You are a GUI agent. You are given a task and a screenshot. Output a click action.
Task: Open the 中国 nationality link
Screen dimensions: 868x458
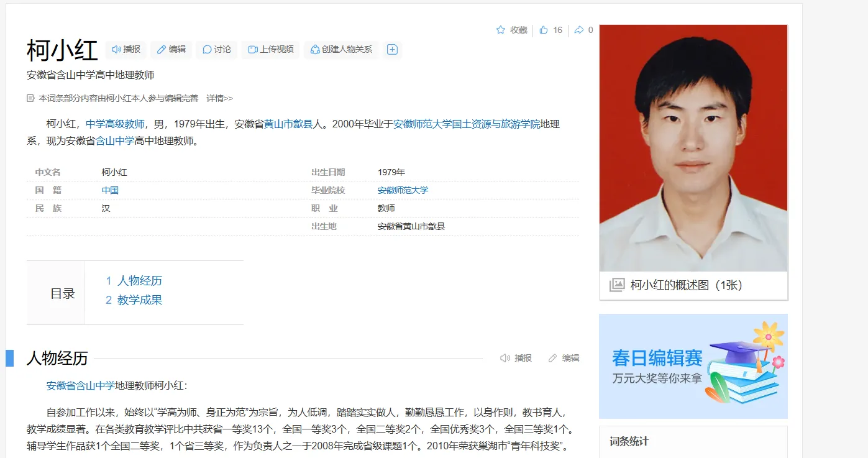tap(110, 190)
